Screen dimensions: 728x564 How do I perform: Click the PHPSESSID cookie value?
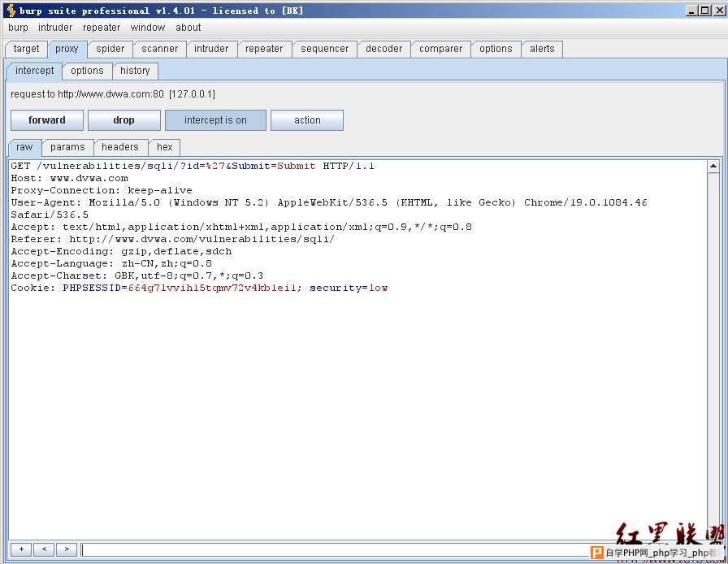[212, 288]
